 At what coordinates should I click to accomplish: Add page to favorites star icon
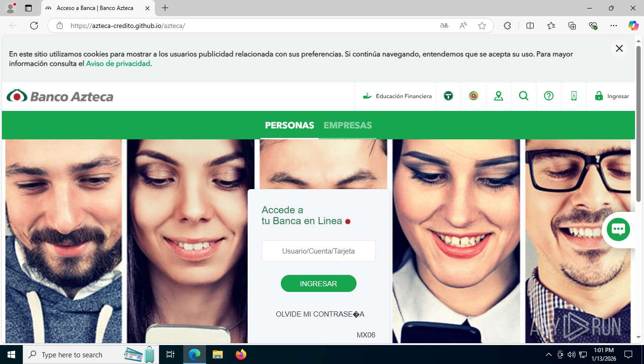(482, 26)
